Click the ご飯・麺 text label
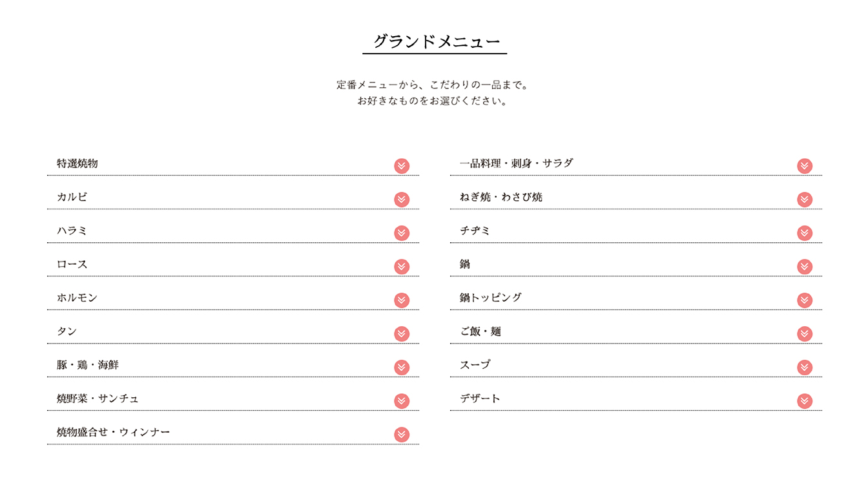The image size is (868, 487). coord(480,331)
